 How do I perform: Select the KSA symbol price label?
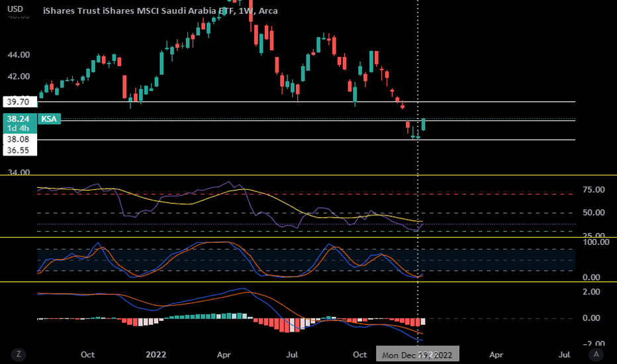point(49,119)
